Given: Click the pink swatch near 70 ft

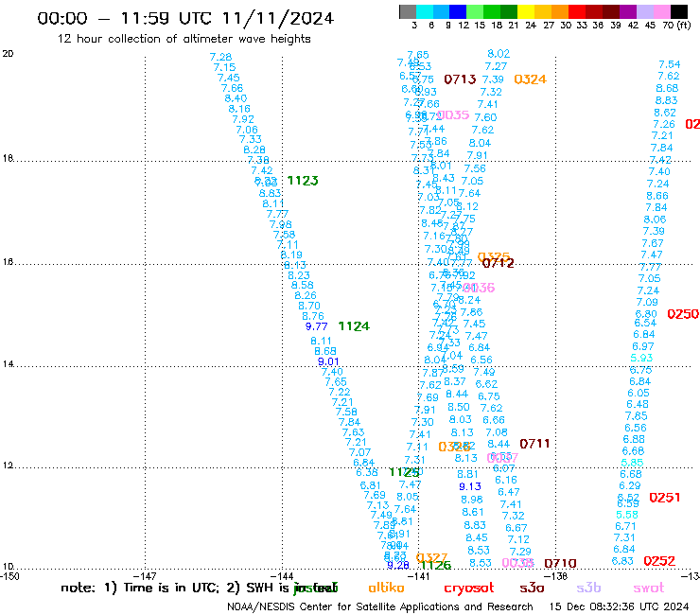Looking at the screenshot, I should 661,11.
